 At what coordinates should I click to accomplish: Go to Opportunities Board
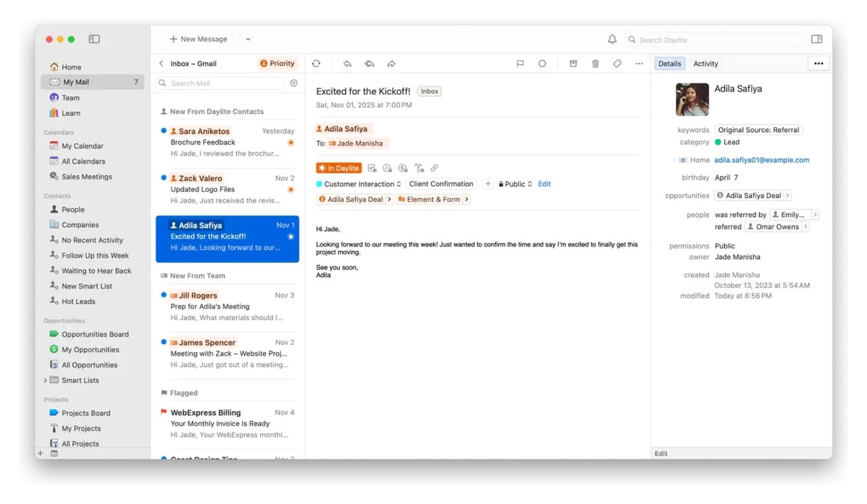[95, 335]
